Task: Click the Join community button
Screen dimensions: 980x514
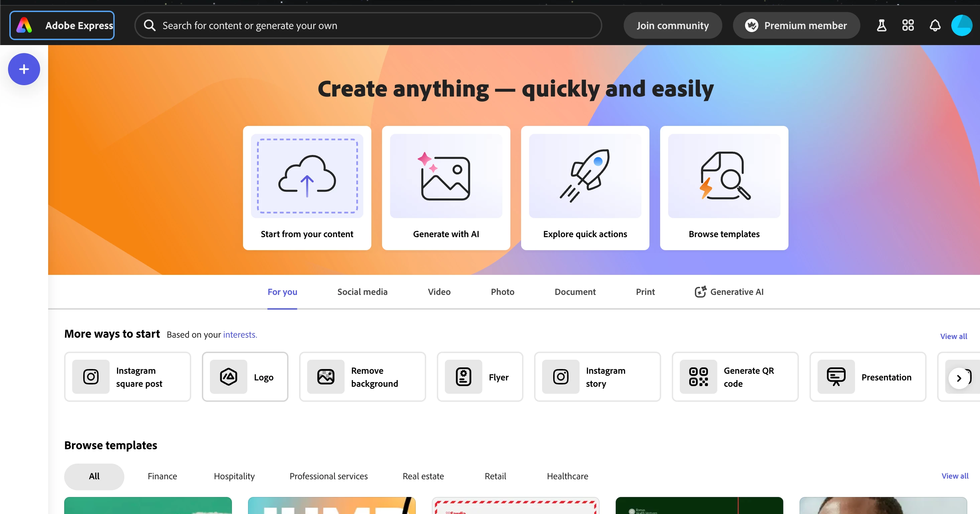Action: (672, 25)
